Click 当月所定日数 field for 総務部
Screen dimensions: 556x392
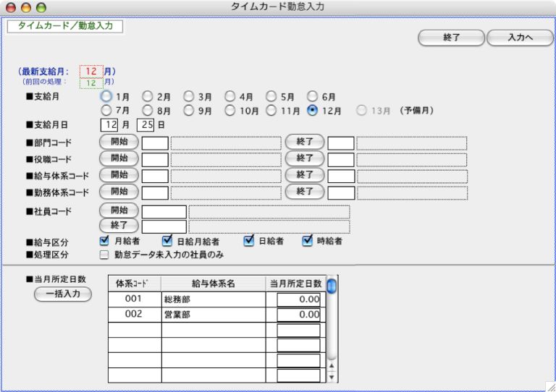298,298
